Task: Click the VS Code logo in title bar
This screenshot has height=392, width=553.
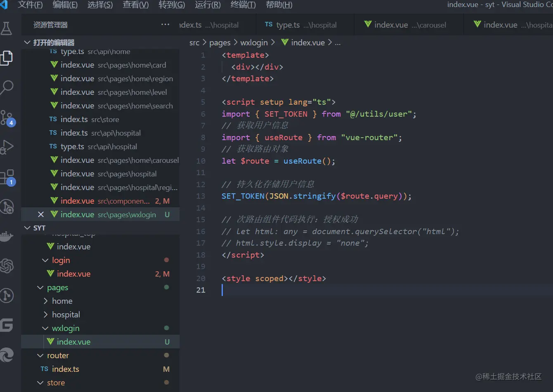Action: pyautogui.click(x=4, y=5)
